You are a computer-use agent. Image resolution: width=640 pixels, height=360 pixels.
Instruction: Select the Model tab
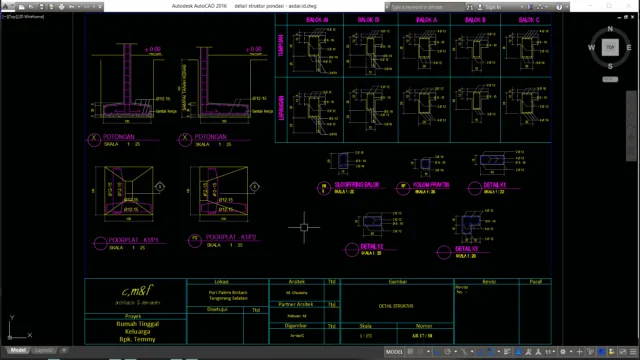18,350
